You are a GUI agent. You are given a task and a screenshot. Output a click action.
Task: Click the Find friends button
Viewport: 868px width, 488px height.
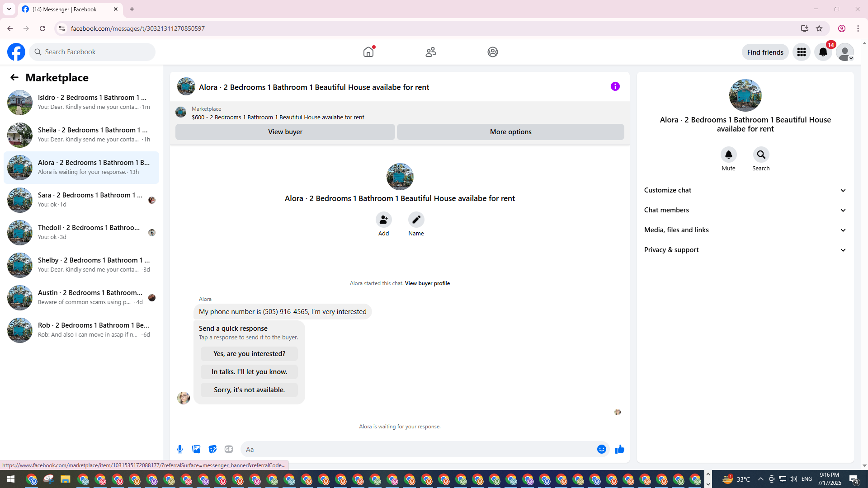[765, 52]
